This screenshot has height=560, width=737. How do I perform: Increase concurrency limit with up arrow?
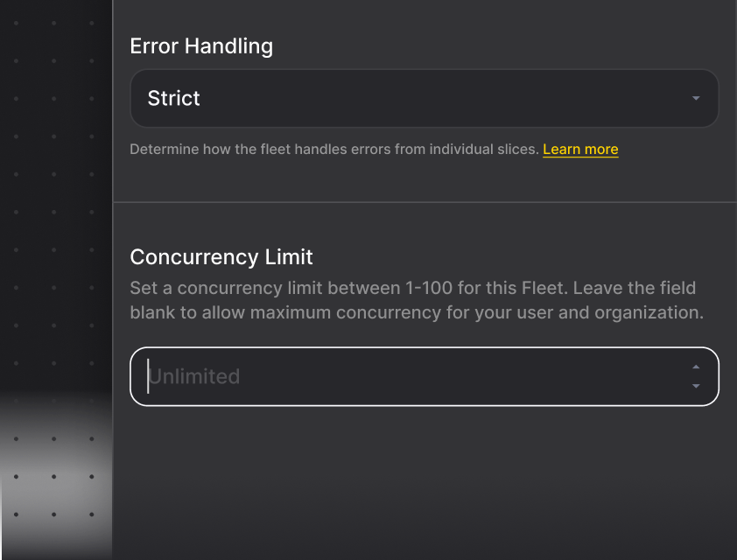pyautogui.click(x=696, y=367)
